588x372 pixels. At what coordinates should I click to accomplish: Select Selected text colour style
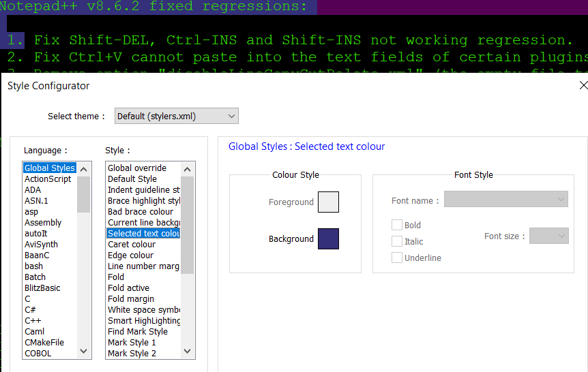pyautogui.click(x=143, y=233)
